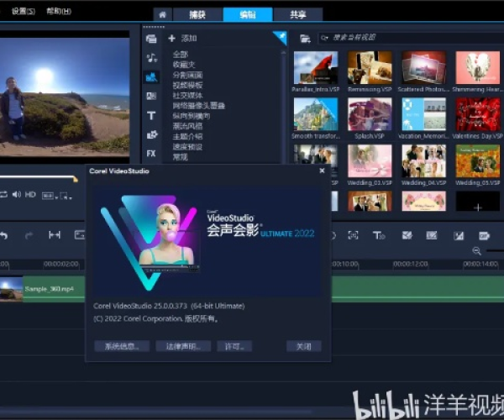Open the subtitle editor T icon

[379, 235]
